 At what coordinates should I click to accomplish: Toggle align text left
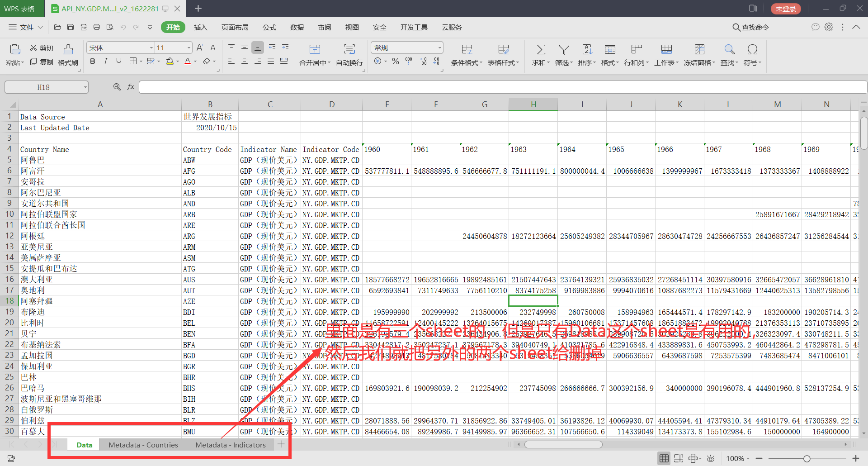pyautogui.click(x=231, y=61)
